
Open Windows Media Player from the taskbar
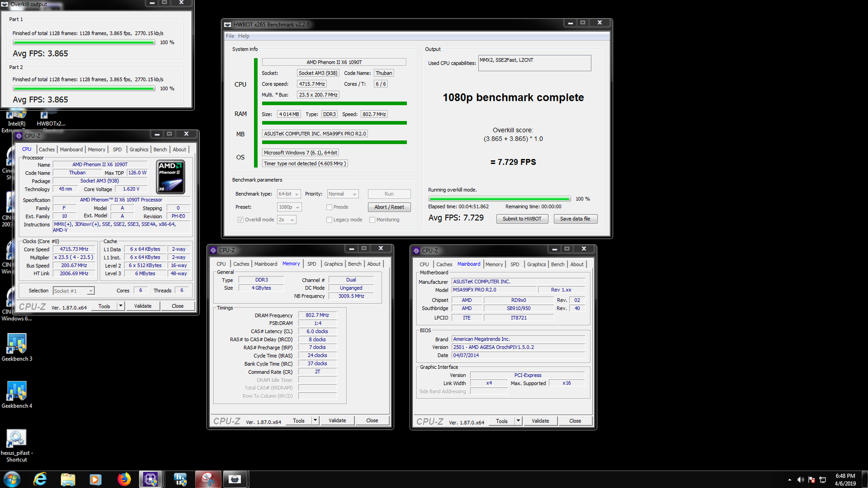point(95,479)
